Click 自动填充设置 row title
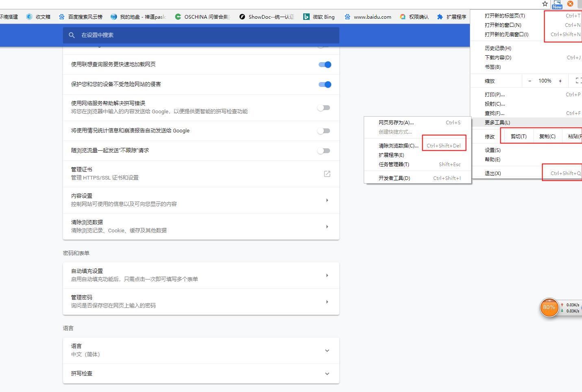 (87, 271)
